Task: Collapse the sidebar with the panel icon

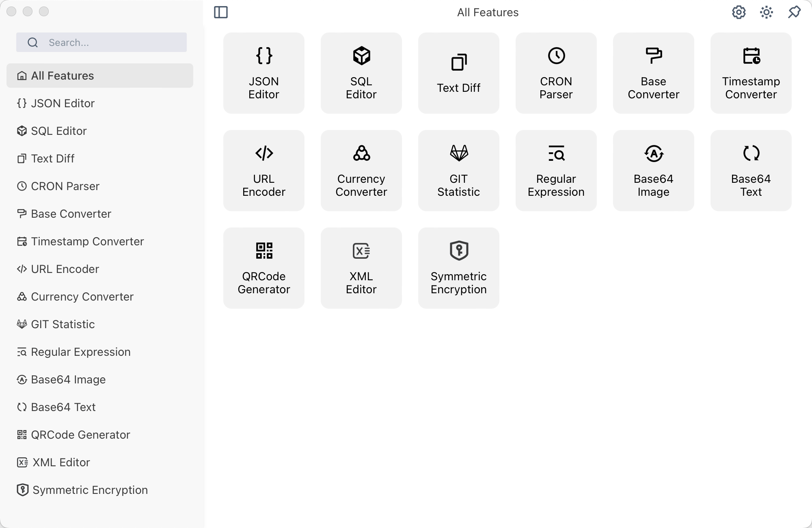Action: [x=221, y=12]
